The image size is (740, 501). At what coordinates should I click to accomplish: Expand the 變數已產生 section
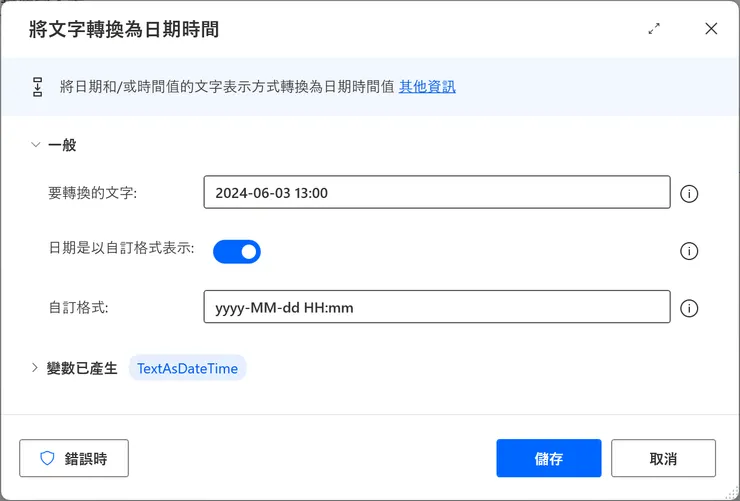(34, 367)
